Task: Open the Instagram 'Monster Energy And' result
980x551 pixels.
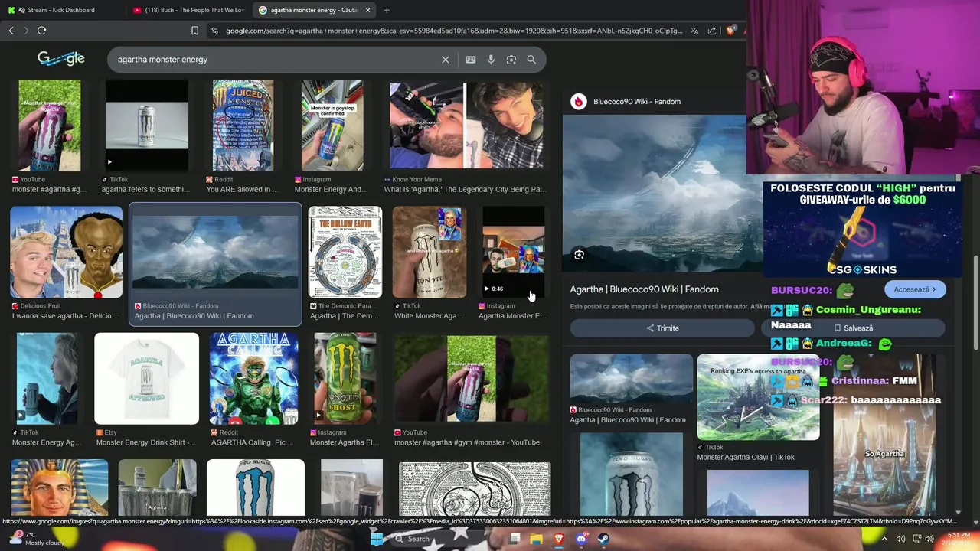Action: point(332,126)
